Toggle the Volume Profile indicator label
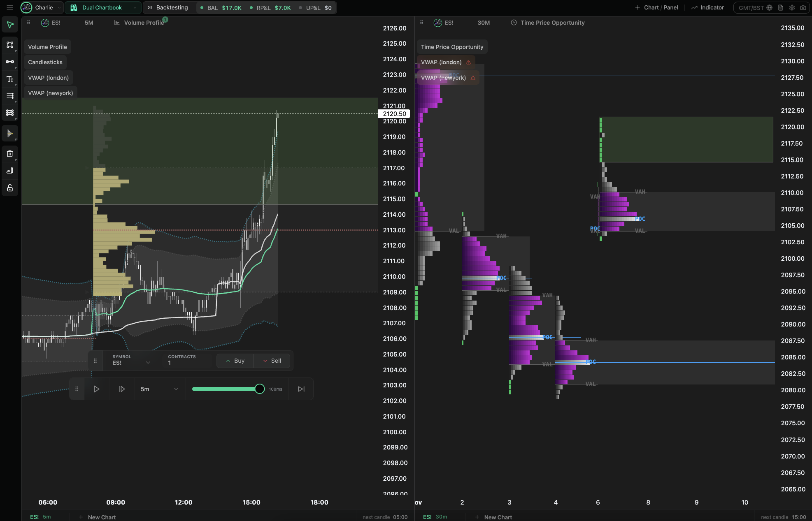 point(47,47)
